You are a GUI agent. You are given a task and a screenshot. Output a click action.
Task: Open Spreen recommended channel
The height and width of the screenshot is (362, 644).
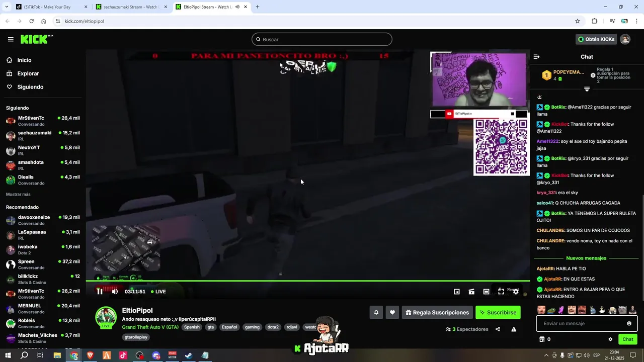click(x=43, y=264)
